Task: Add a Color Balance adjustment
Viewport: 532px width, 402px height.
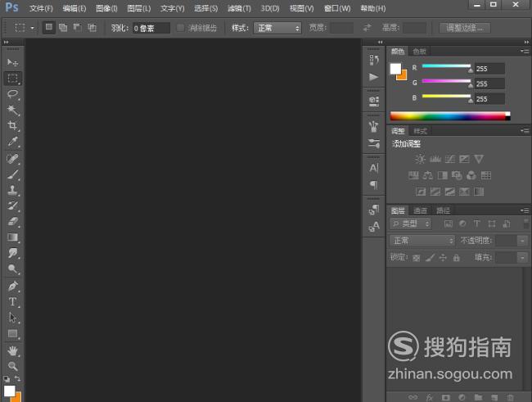Action: click(427, 175)
